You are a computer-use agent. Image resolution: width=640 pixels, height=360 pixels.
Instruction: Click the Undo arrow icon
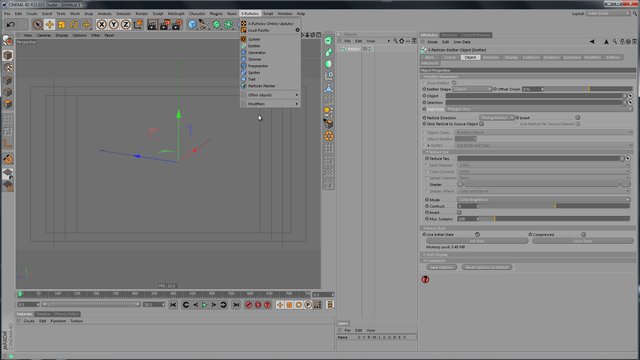click(11, 24)
